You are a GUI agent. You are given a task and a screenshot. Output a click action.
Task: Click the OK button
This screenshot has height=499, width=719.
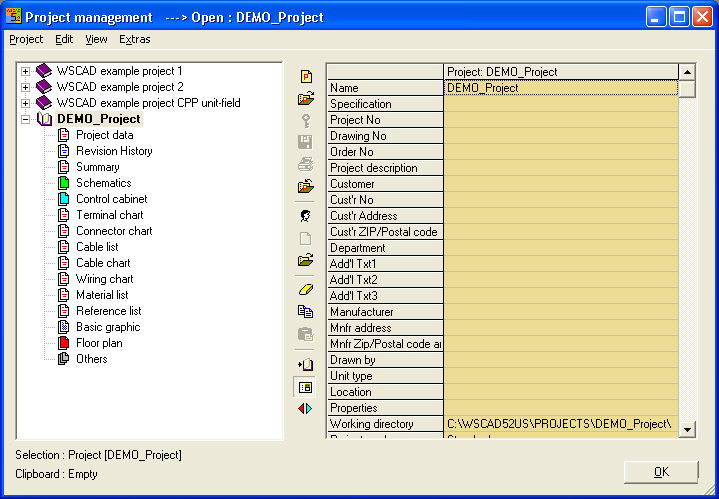[661, 472]
